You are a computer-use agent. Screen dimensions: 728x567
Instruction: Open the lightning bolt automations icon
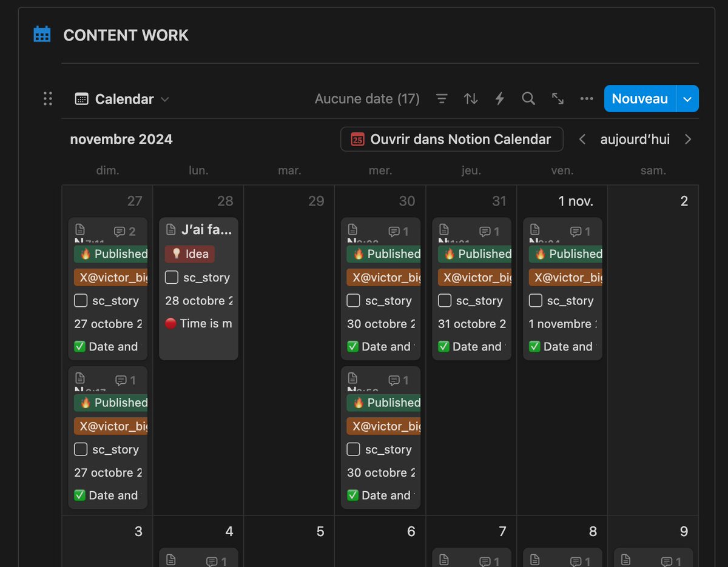coord(500,99)
